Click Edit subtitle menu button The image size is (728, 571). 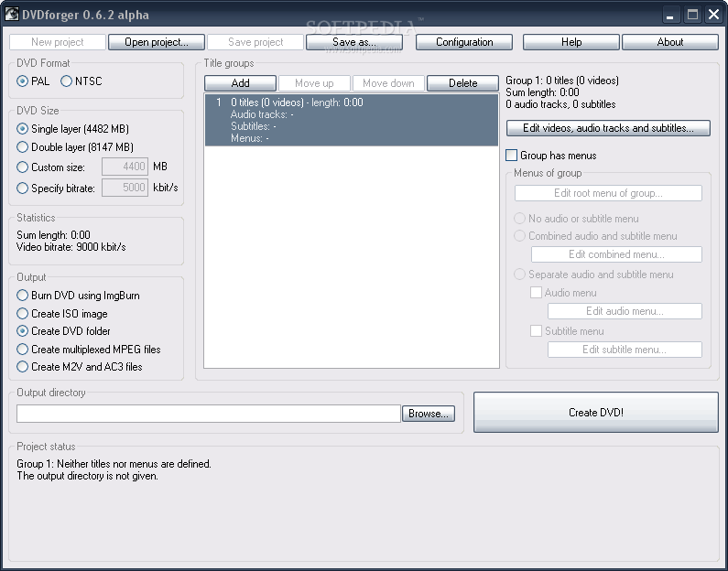click(x=625, y=350)
